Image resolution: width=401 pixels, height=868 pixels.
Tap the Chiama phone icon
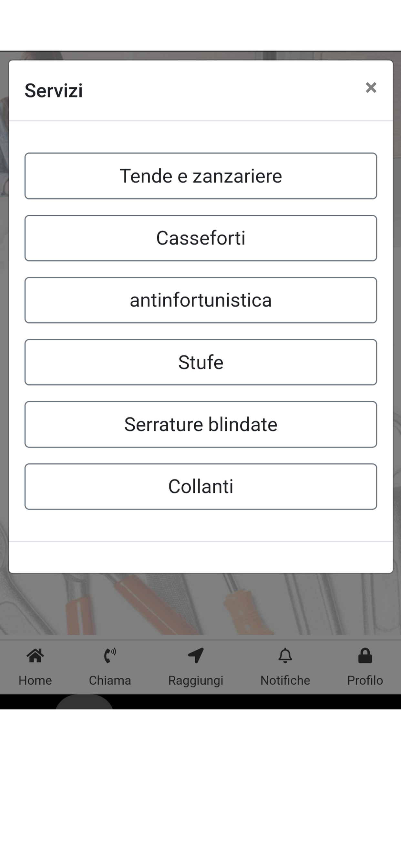(110, 656)
